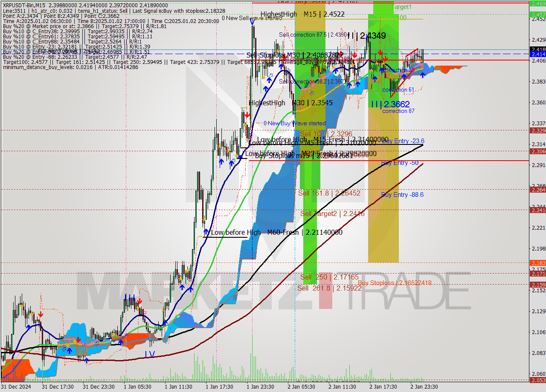Image resolution: width=546 pixels, height=392 pixels.
Task: Click the '1 Jan 17:30' time label
Action: [220, 387]
